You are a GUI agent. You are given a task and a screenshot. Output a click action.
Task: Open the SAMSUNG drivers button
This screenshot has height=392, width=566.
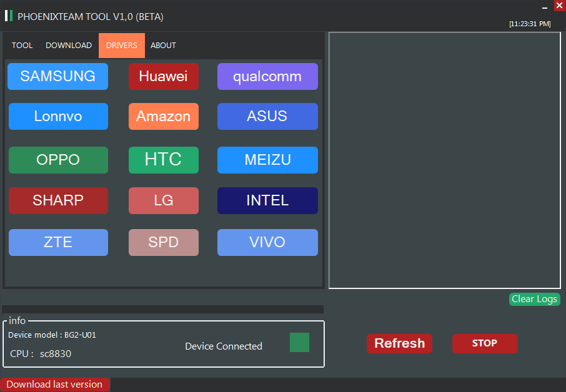coord(57,76)
